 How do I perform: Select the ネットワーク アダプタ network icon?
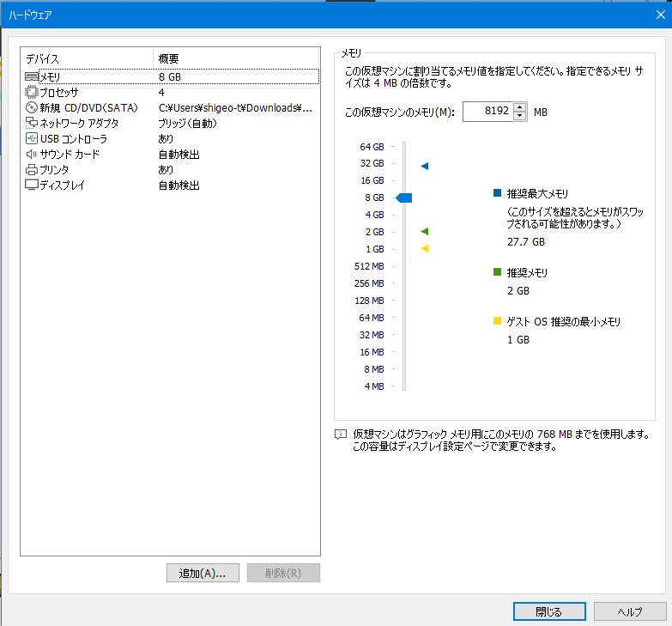(x=32, y=123)
